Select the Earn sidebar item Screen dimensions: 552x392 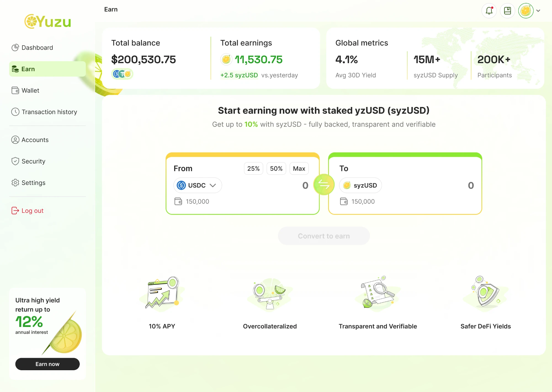[47, 69]
